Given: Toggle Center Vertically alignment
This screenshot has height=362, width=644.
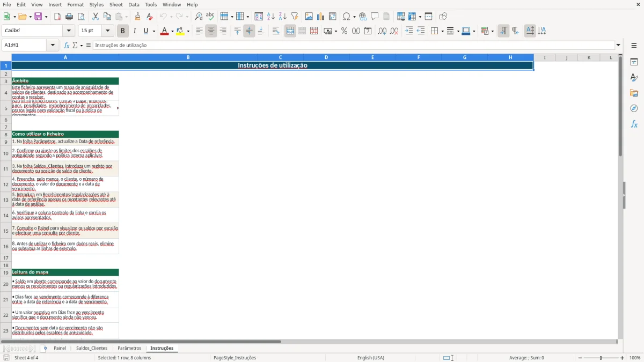Looking at the screenshot, I should pyautogui.click(x=249, y=31).
